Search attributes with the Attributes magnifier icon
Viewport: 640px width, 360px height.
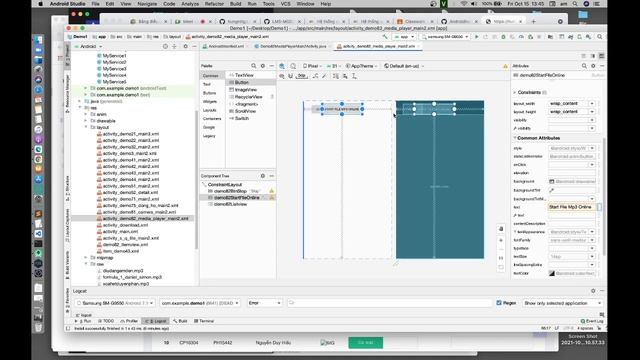click(x=584, y=66)
